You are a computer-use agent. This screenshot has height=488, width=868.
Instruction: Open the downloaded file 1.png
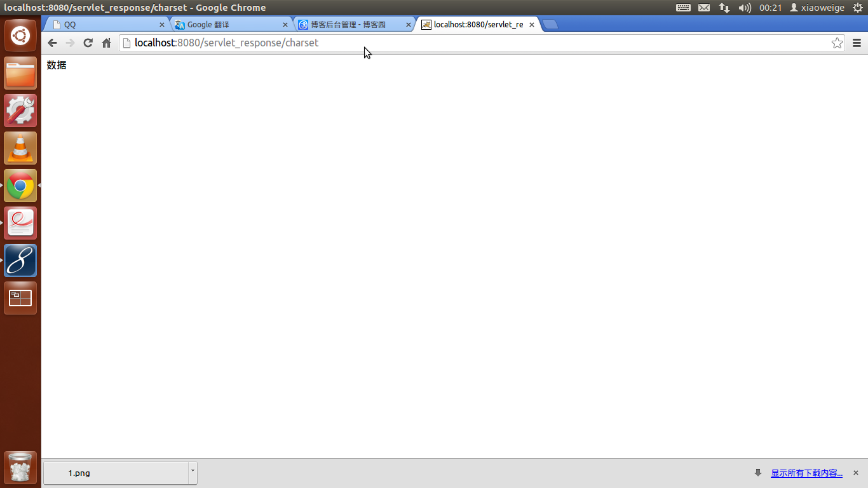point(116,473)
